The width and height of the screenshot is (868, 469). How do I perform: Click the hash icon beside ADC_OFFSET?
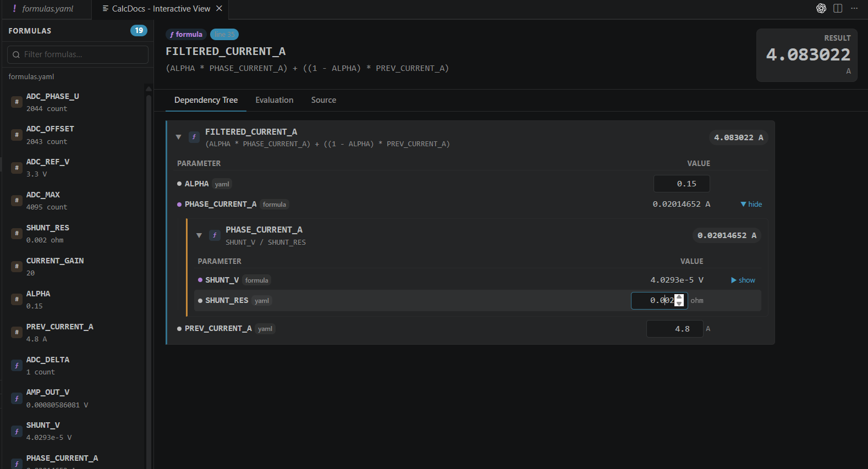[17, 135]
